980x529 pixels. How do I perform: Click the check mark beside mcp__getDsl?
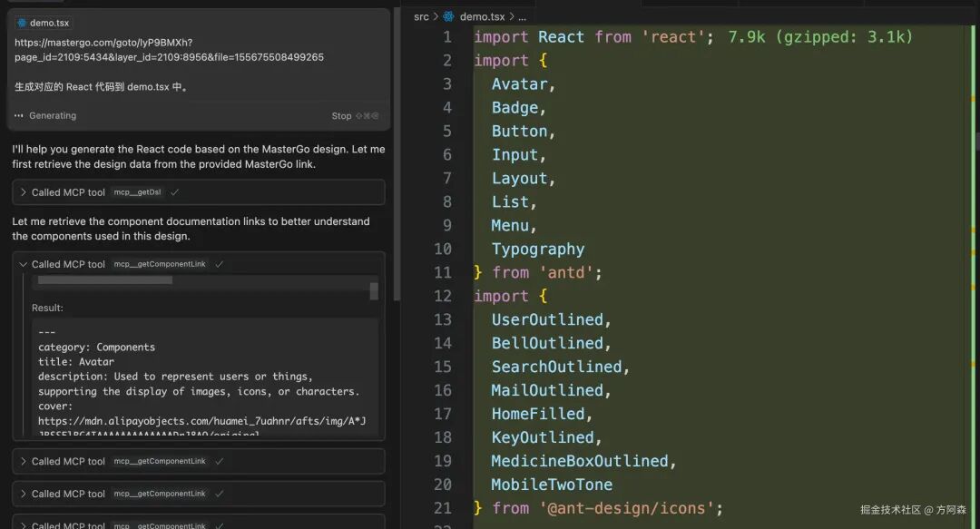pyautogui.click(x=174, y=192)
